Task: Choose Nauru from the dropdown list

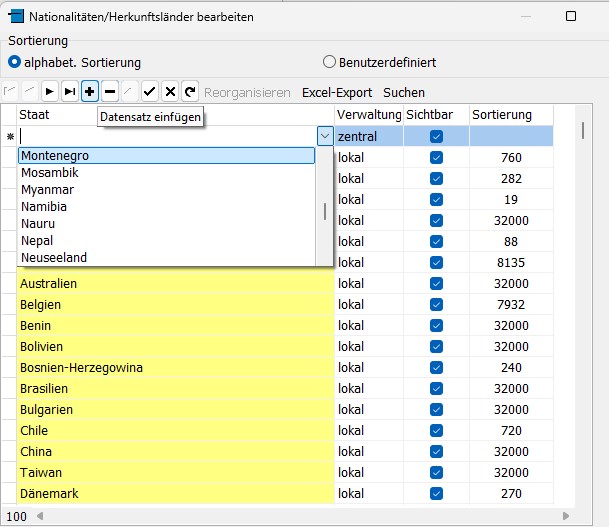Action: coord(166,224)
